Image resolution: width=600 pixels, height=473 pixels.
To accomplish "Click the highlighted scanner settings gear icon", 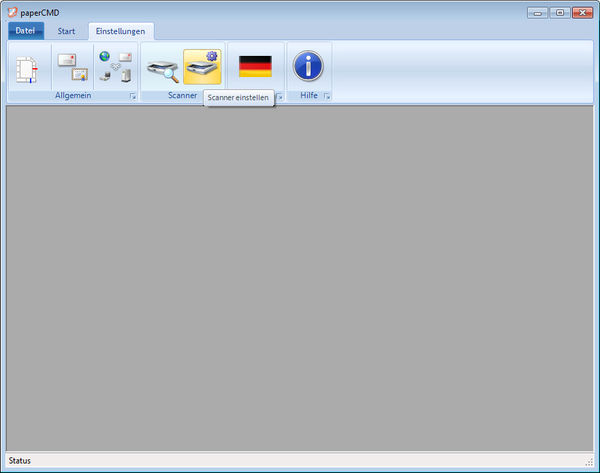I will click(202, 67).
